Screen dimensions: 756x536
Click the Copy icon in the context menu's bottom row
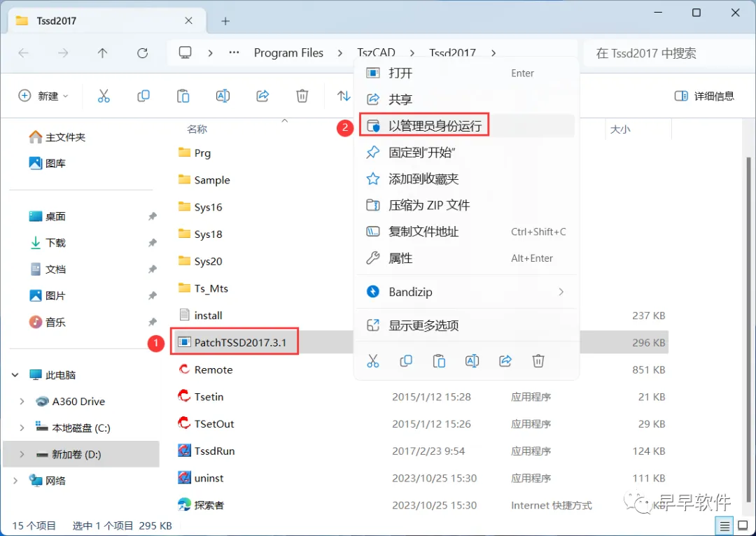point(406,360)
